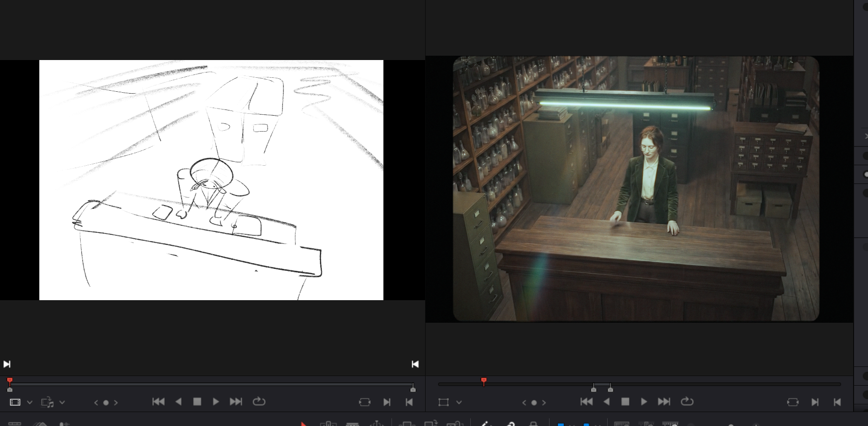Viewport: 868px width, 426px height.
Task: Toggle loop playback in the source viewer
Action: (259, 402)
